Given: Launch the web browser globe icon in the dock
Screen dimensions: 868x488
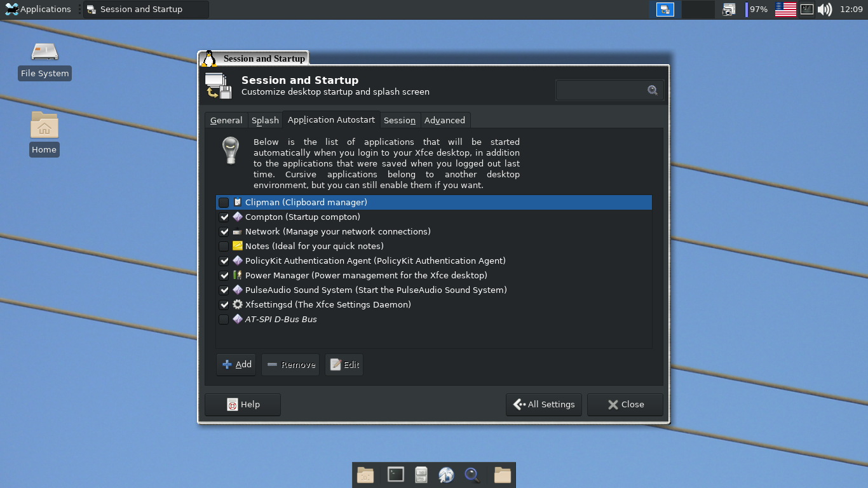Looking at the screenshot, I should [446, 475].
